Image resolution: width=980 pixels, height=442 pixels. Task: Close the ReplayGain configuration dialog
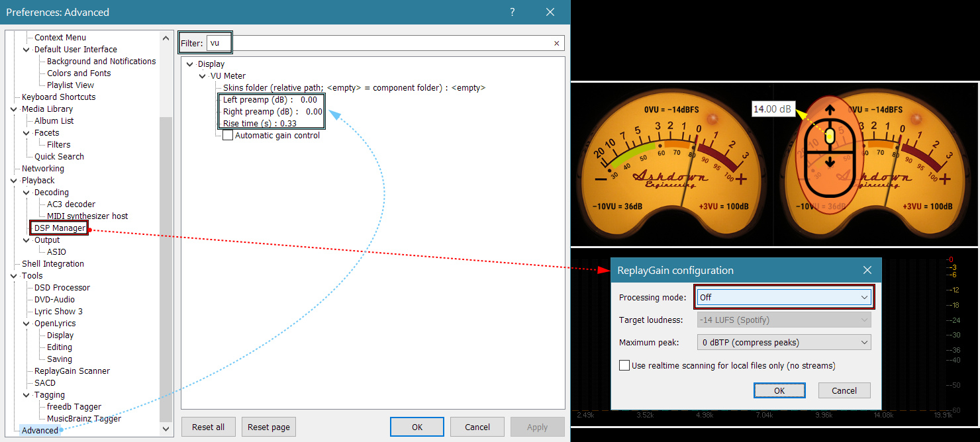[867, 270]
